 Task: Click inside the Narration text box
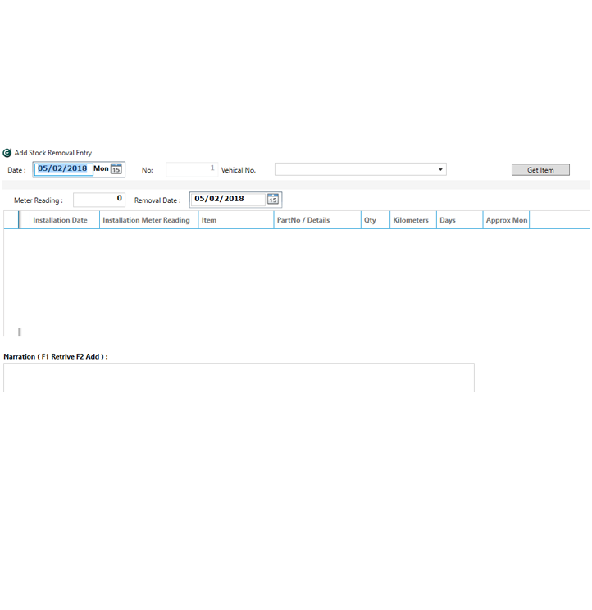coord(239,378)
